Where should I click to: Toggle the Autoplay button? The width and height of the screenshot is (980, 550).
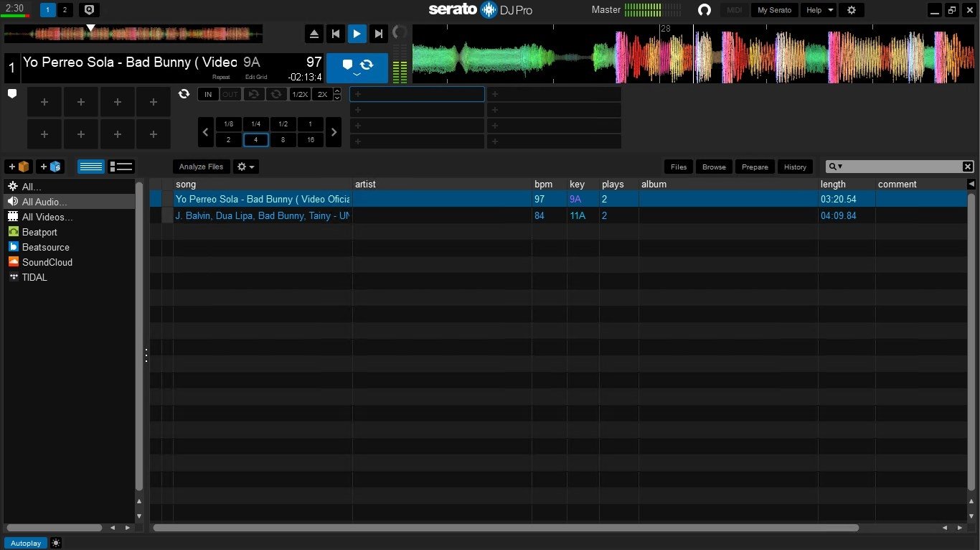pos(26,543)
